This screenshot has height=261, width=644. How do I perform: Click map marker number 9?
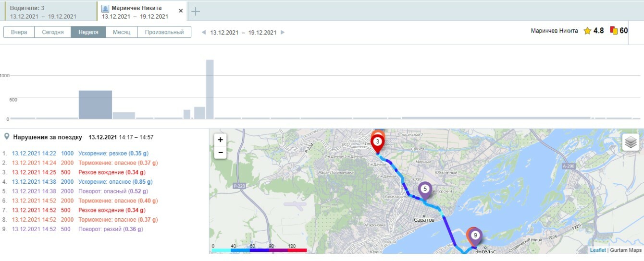coord(475,236)
